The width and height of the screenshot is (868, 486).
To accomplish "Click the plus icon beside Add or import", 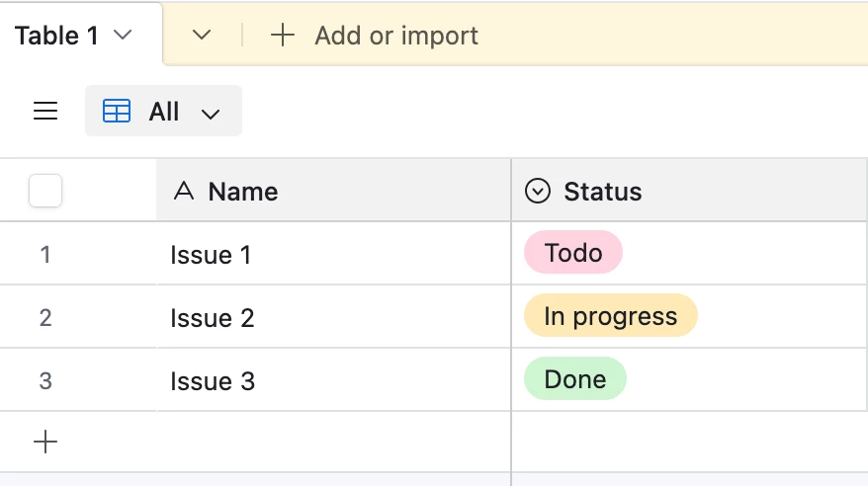I will (283, 36).
